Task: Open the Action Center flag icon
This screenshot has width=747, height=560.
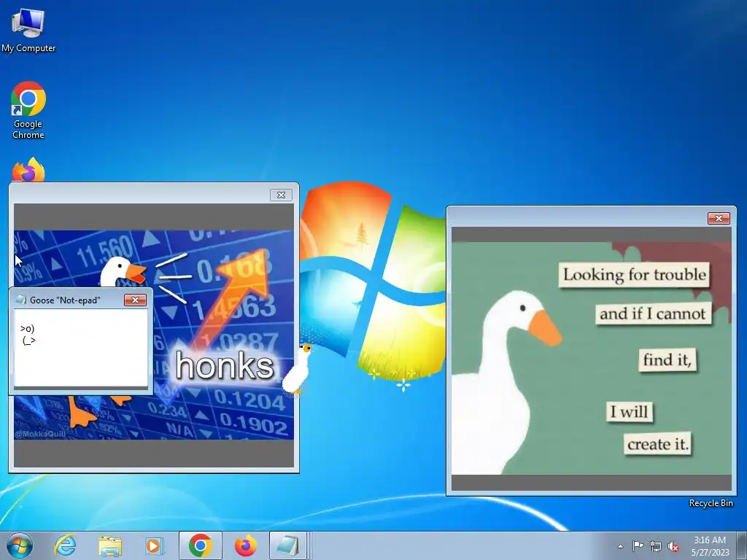Action: (638, 546)
